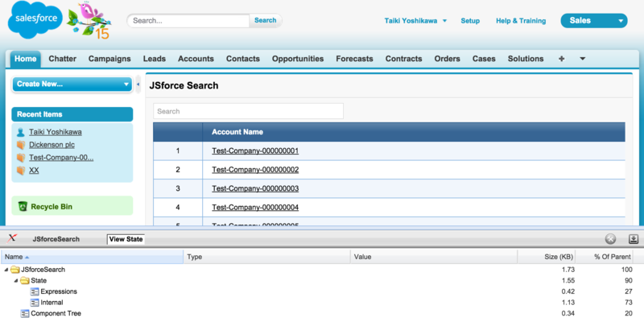Click the Value column header
Viewport: 644px width, 326px height.
434,257
